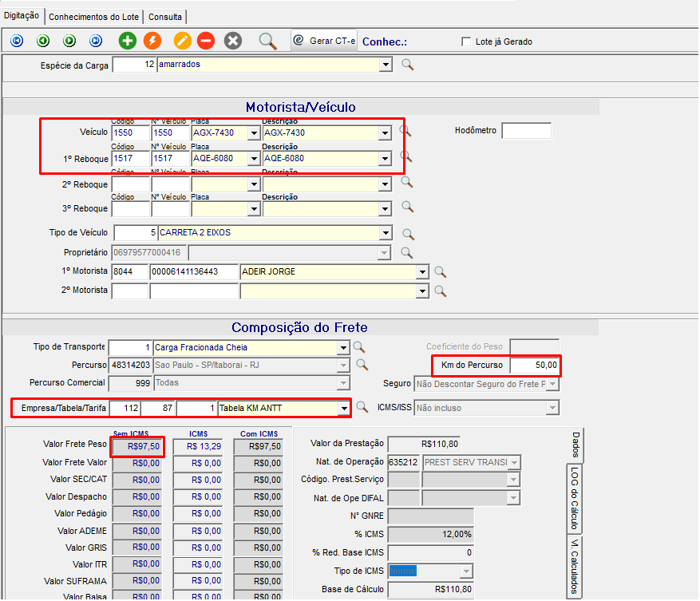Expand the Espécie da Carga dropdown
700x601 pixels.
[386, 65]
